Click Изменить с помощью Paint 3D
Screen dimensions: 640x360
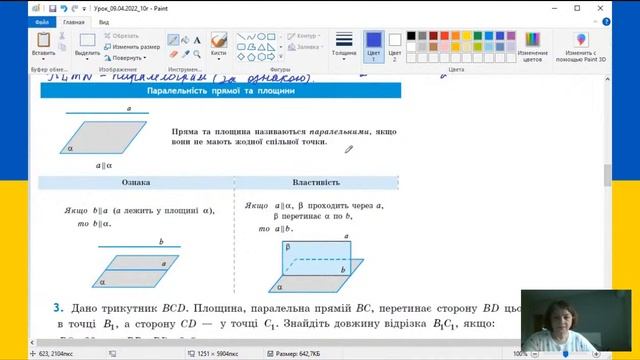[x=580, y=47]
